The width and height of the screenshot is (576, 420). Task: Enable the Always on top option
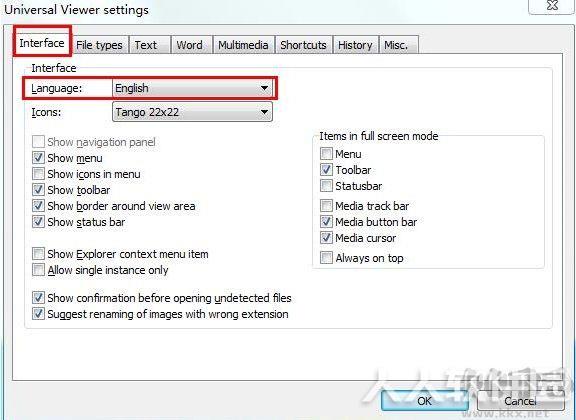pos(326,258)
